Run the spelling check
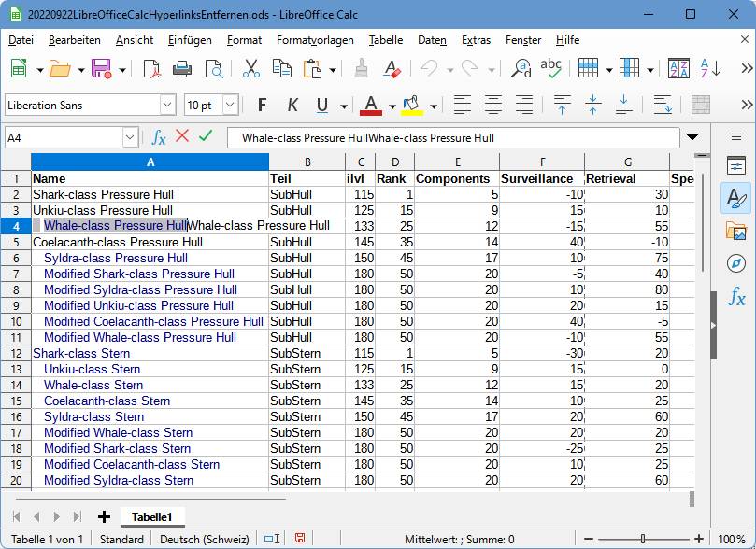 (551, 69)
